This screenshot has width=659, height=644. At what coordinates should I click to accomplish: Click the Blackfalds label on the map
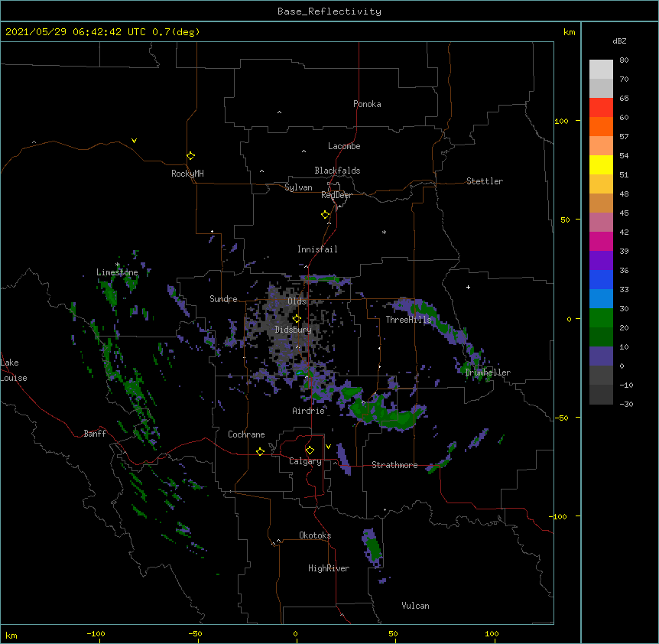pyautogui.click(x=337, y=171)
